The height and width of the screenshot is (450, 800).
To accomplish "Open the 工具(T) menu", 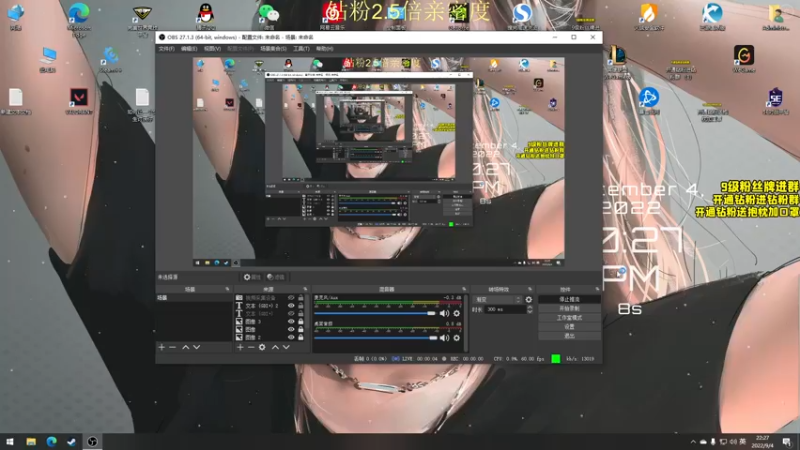I will (x=301, y=48).
